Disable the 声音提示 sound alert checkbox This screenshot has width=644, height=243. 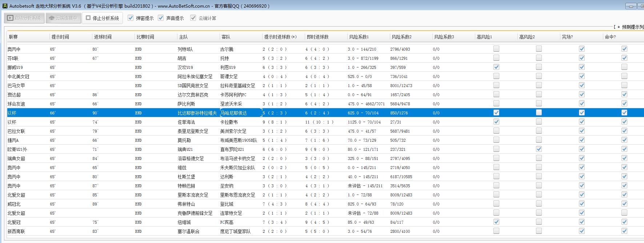161,18
